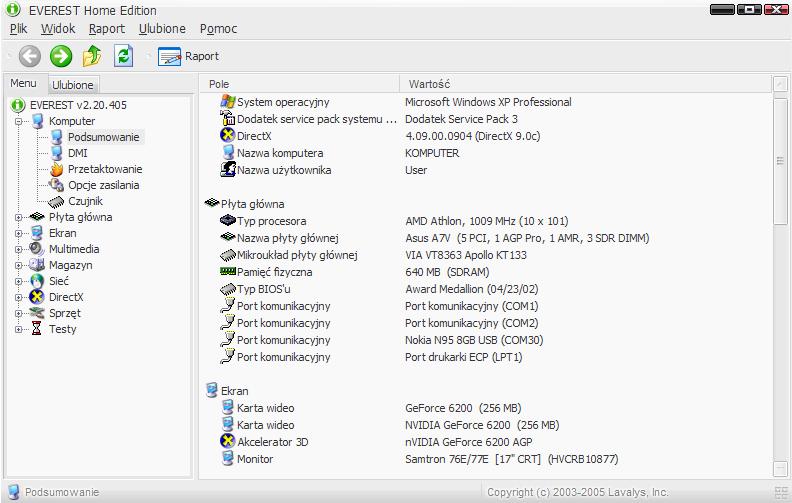Select the DMI tree item
This screenshot has height=503, width=792.
coord(77,153)
